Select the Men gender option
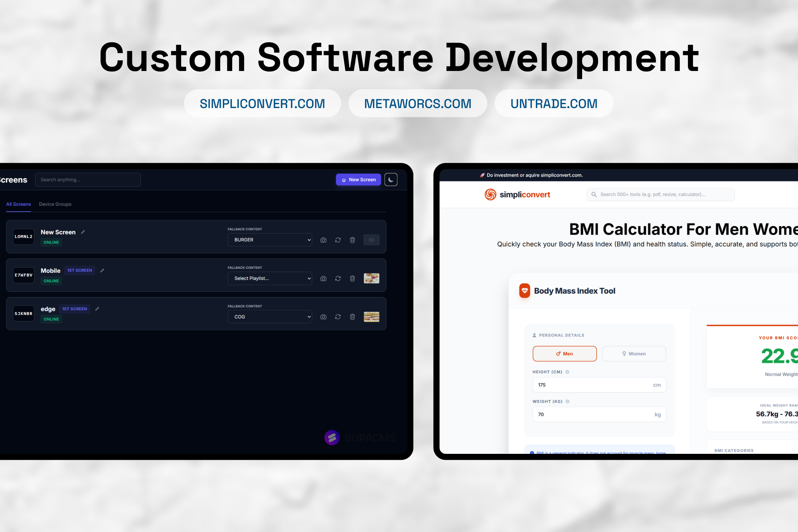 point(565,353)
